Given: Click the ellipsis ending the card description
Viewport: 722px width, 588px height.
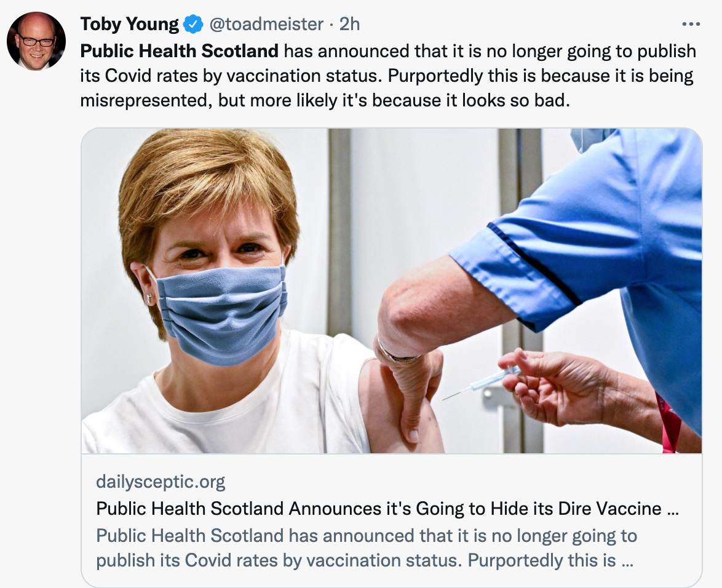Looking at the screenshot, I should click(x=627, y=562).
